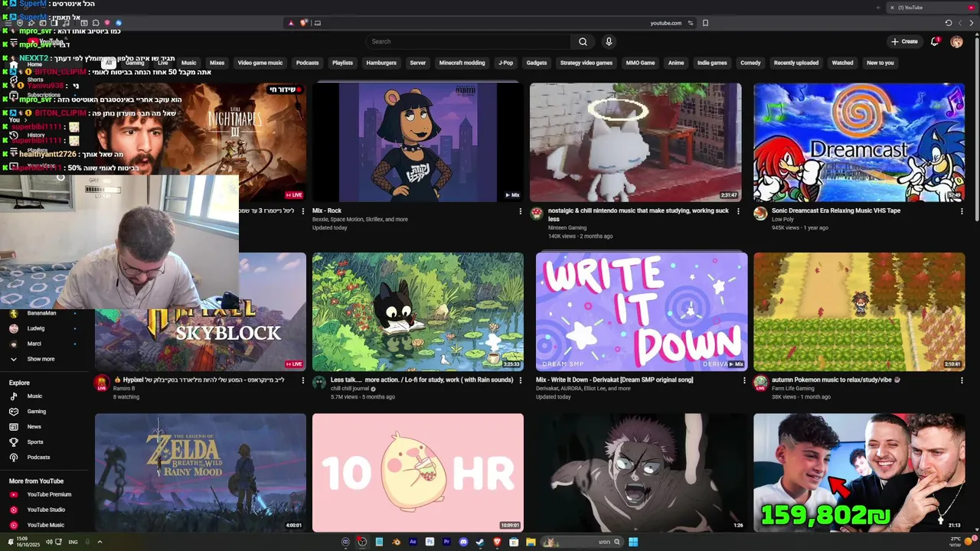Select the Strategy video games chip
Viewport: 980px width, 551px height.
pos(586,63)
